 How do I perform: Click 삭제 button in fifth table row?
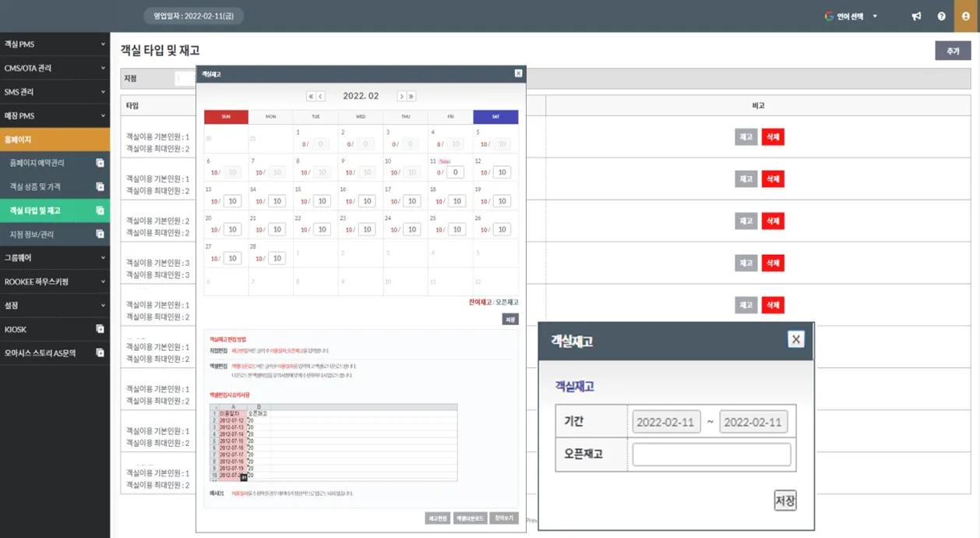pyautogui.click(x=773, y=305)
